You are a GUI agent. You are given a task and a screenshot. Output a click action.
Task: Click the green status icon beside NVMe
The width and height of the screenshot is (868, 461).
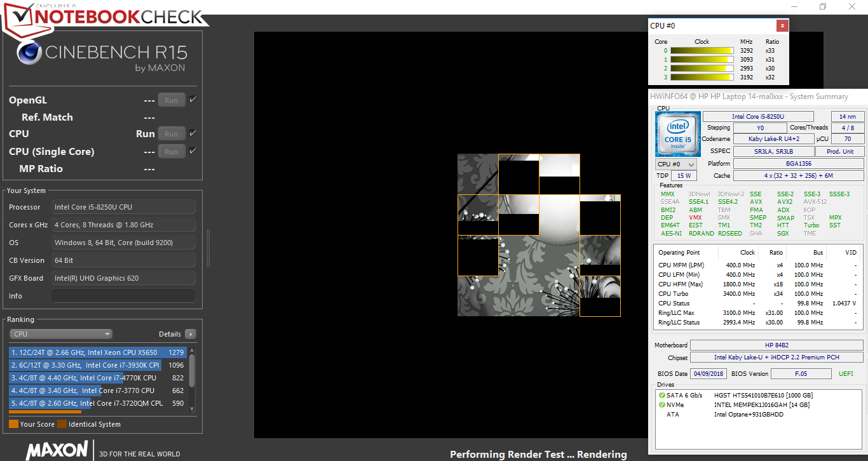pos(662,404)
